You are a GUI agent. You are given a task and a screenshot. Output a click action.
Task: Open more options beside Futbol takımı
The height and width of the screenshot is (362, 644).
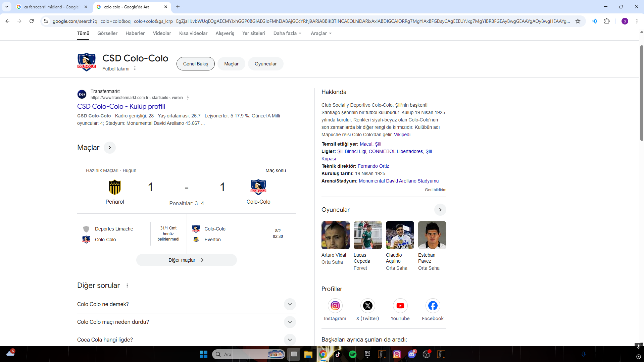point(135,68)
